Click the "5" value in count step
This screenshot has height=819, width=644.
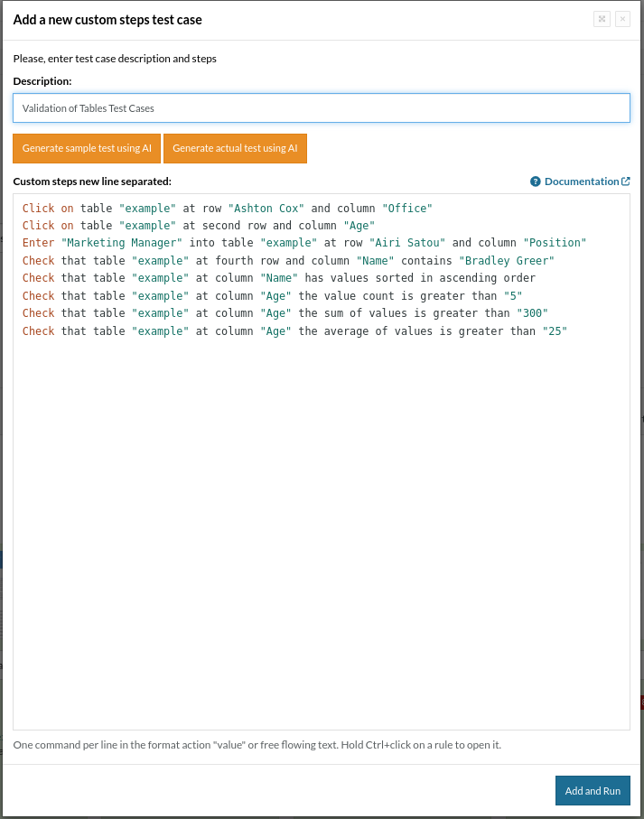(513, 296)
